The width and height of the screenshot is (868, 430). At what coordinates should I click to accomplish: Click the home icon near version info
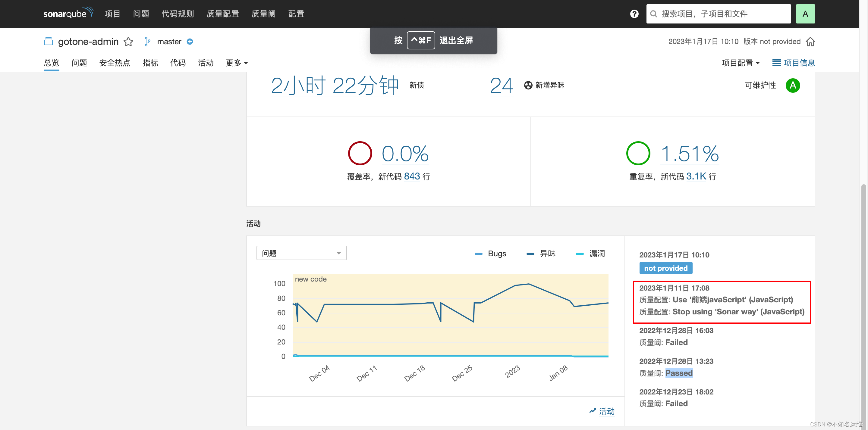810,42
